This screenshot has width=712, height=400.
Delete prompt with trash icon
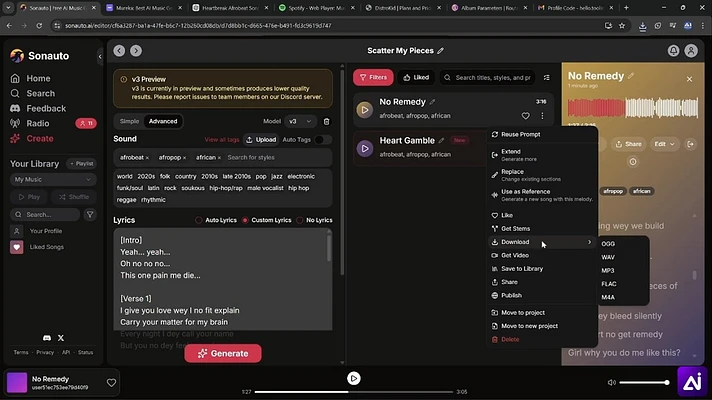click(x=326, y=122)
